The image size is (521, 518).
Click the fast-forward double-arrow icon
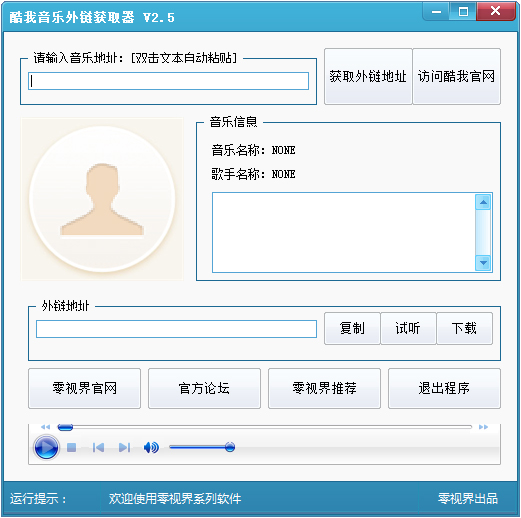pyautogui.click(x=483, y=427)
